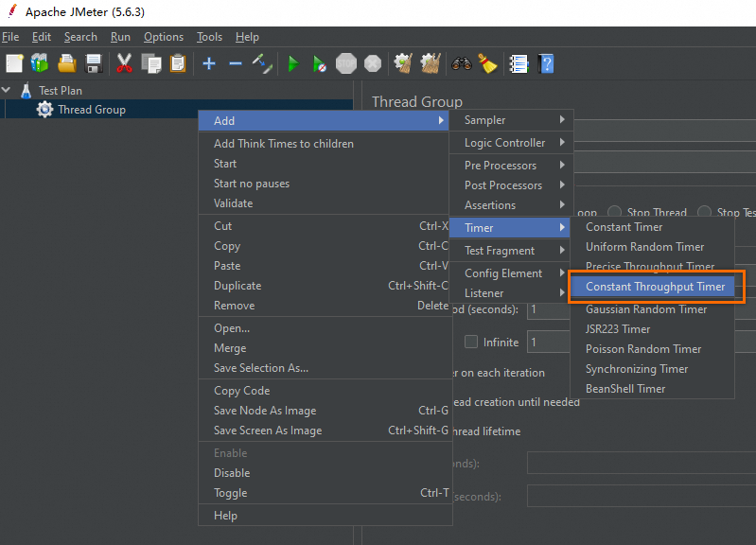756x545 pixels.
Task: Open the Function Helper list icon
Action: 519,63
